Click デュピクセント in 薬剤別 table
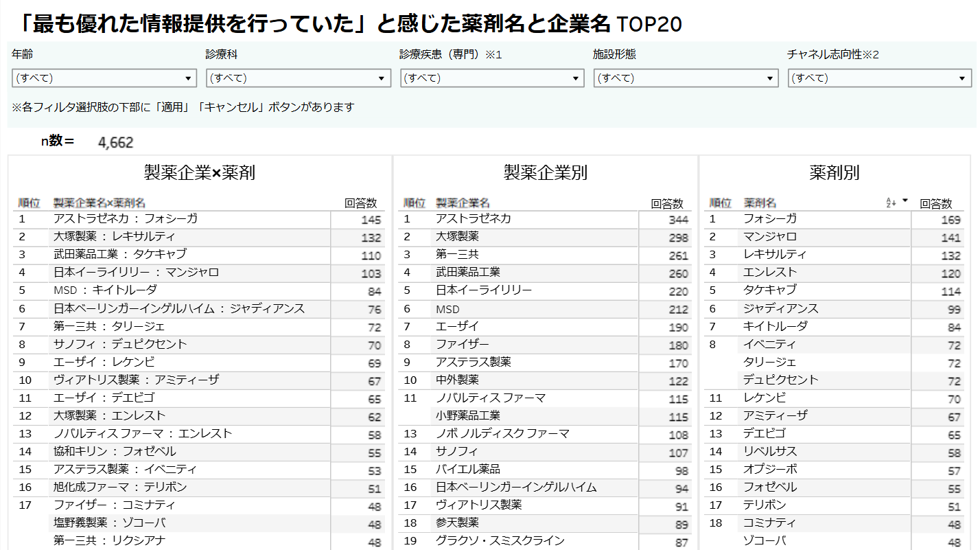The width and height of the screenshot is (980, 550). pyautogui.click(x=781, y=380)
